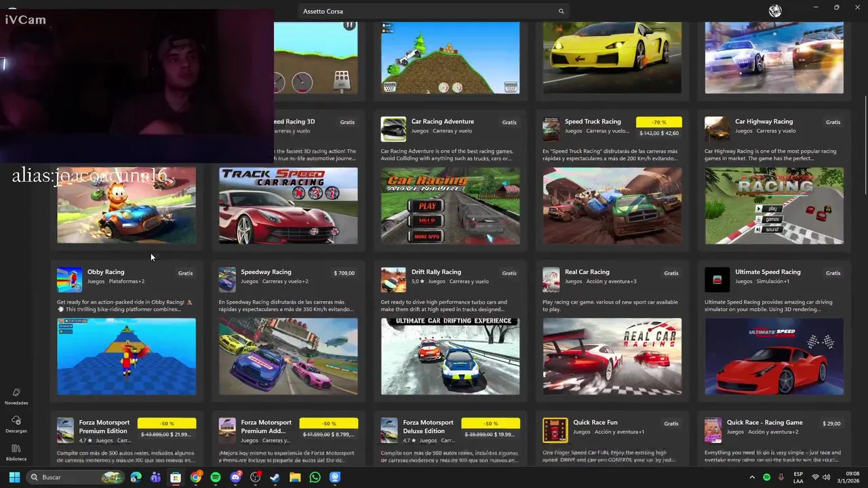Viewport: 868px width, 488px height.
Task: Click 'Plataformas+2' category under Obby Racing
Action: (x=127, y=281)
